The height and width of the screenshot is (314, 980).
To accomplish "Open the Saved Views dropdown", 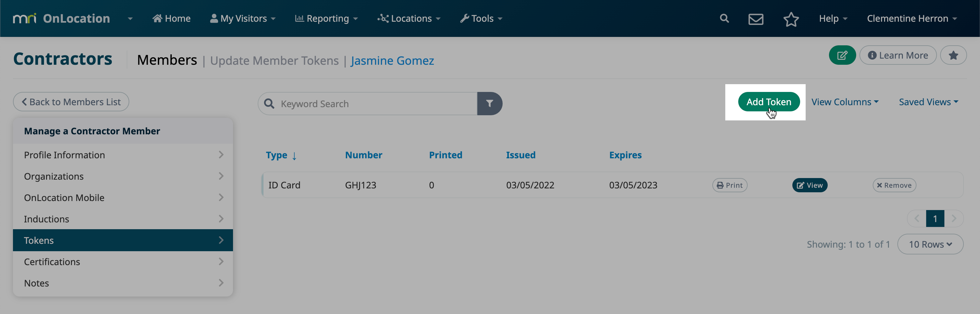I will point(928,102).
